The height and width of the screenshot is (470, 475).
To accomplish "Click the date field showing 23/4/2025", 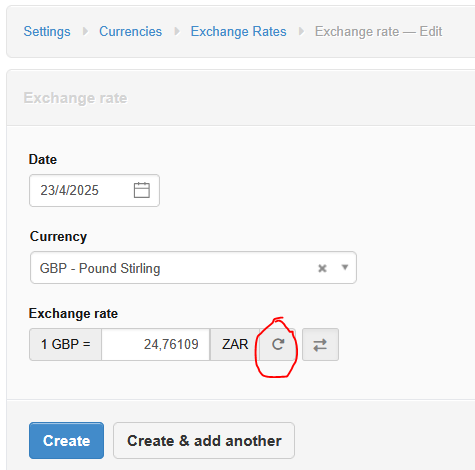I will pyautogui.click(x=94, y=190).
